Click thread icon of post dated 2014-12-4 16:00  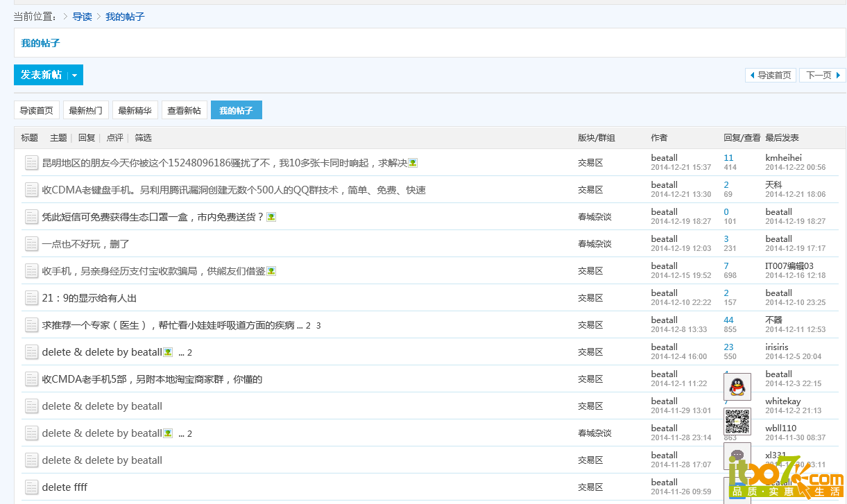(x=31, y=352)
